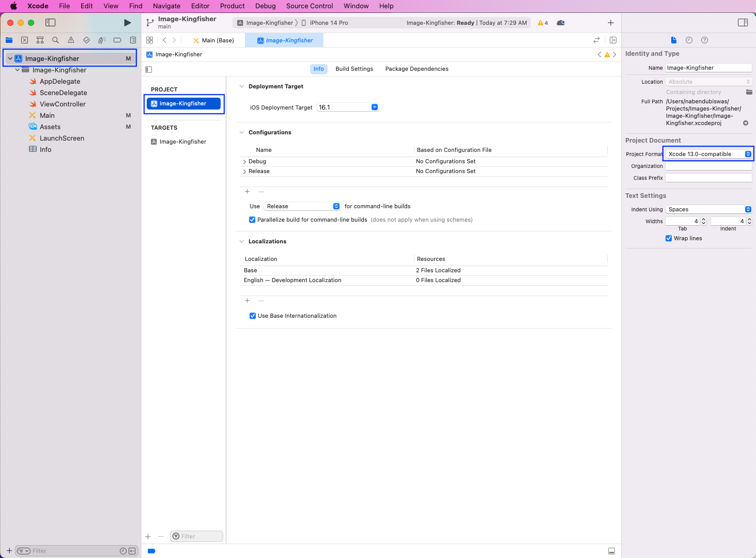Open the Report navigator

click(x=133, y=40)
